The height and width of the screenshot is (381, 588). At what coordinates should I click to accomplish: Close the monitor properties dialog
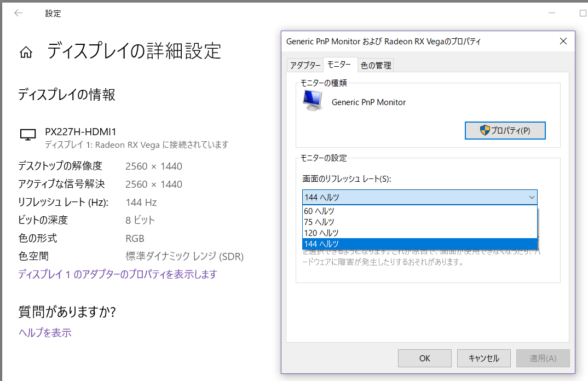pos(563,41)
